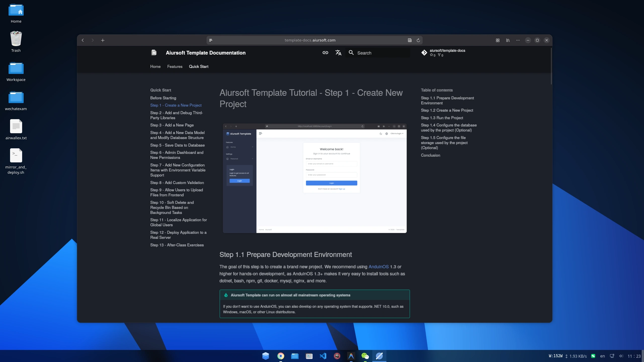Open the library bookmarks icon

[x=508, y=40]
